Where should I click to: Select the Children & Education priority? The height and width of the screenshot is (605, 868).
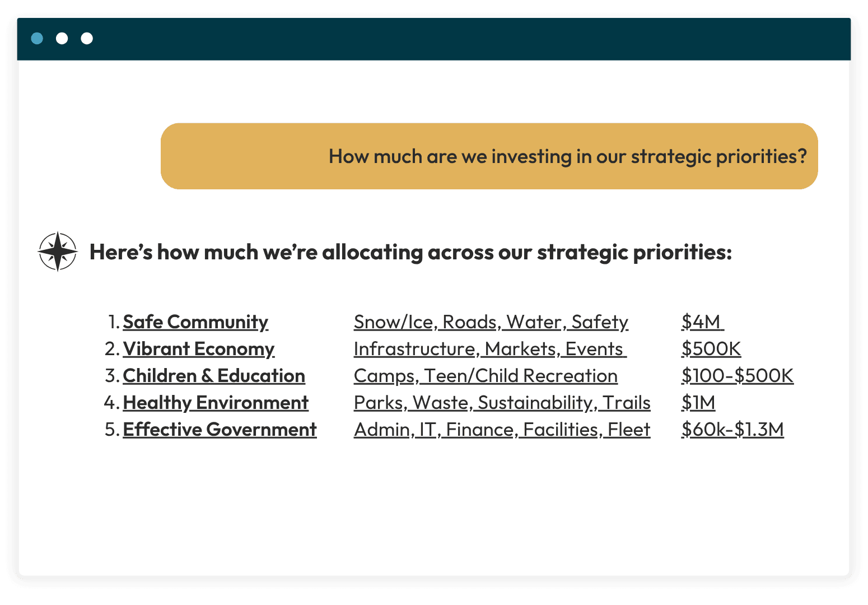coord(213,376)
